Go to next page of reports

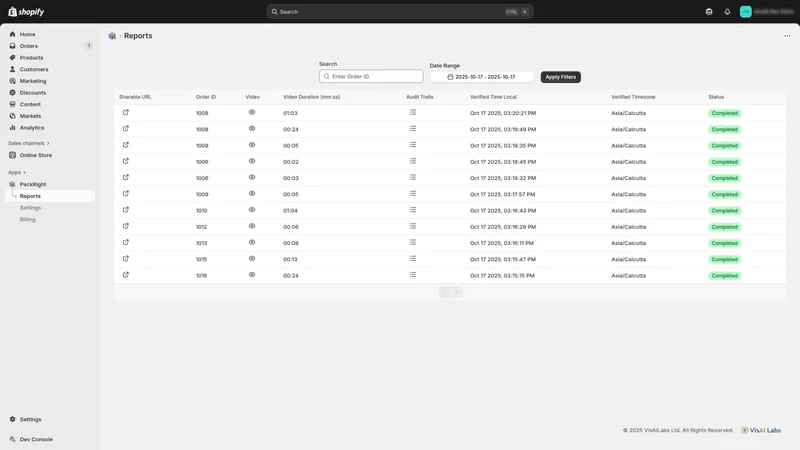click(x=457, y=292)
